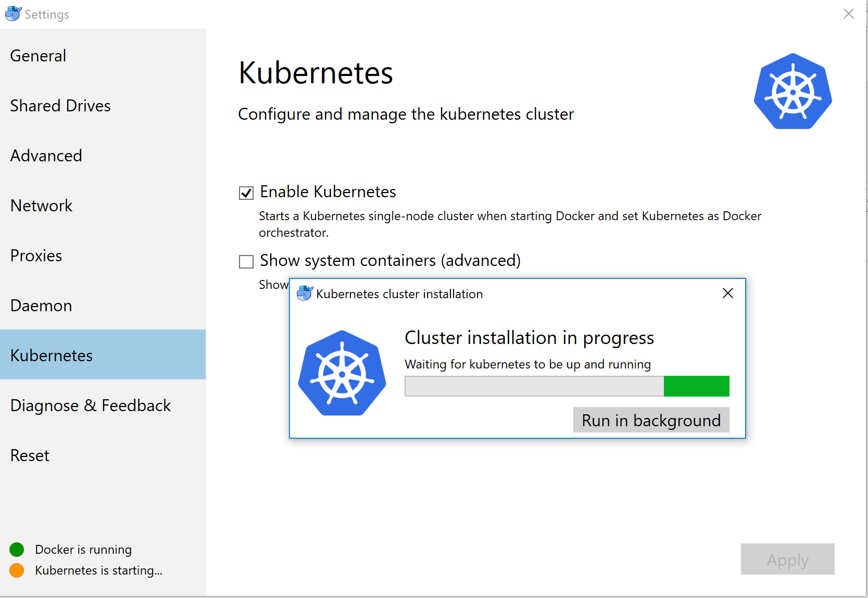
Task: Click the cluster installation progress bar
Action: (567, 386)
